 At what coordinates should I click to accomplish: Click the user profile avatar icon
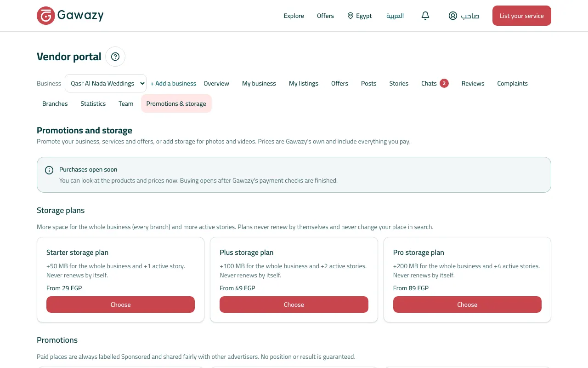(x=453, y=16)
